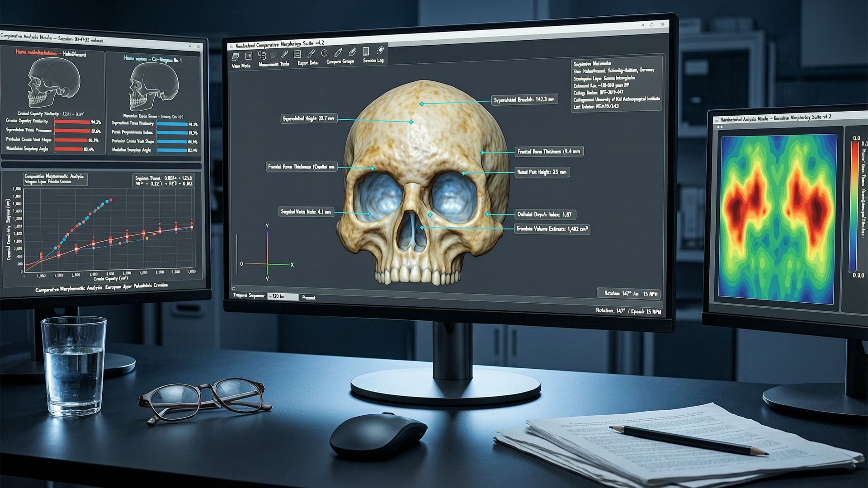Open the Compare Groups menu label
The width and height of the screenshot is (868, 488).
(340, 61)
